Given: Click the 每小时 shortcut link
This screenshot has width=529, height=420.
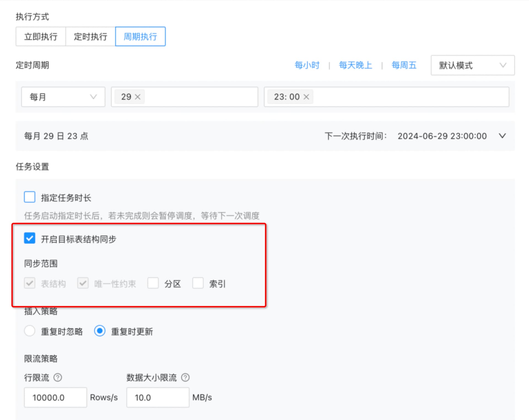Looking at the screenshot, I should pyautogui.click(x=307, y=65).
